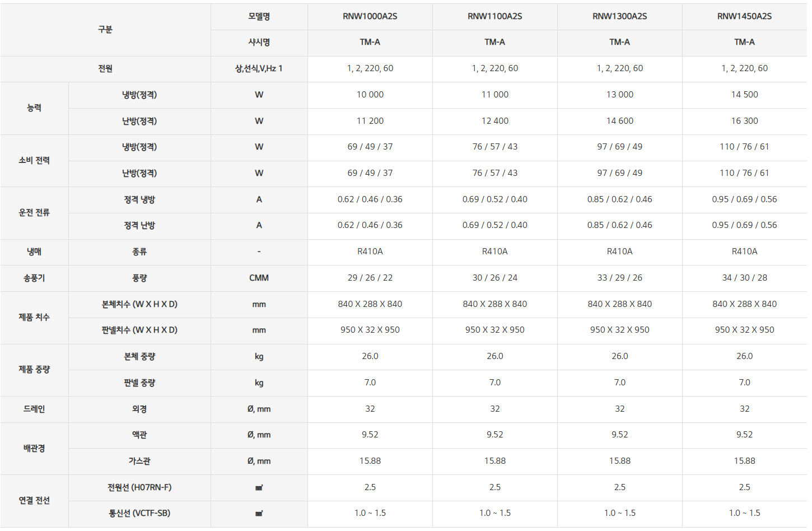
Task: Click the 10 000 cooling capacity value
Action: click(x=370, y=95)
